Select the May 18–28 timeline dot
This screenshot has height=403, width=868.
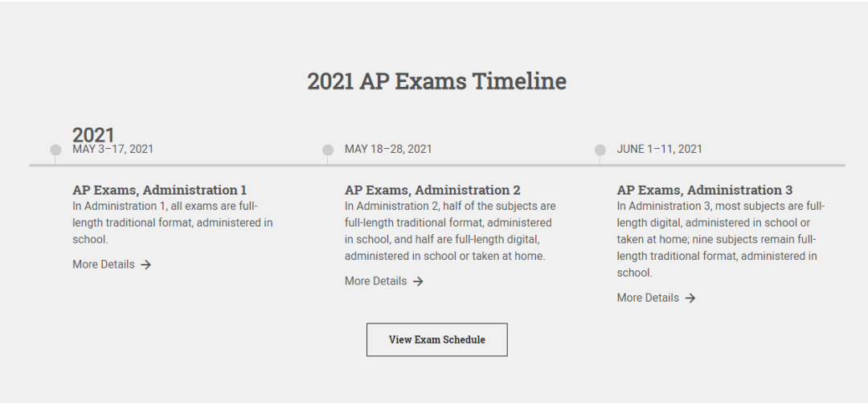(328, 150)
